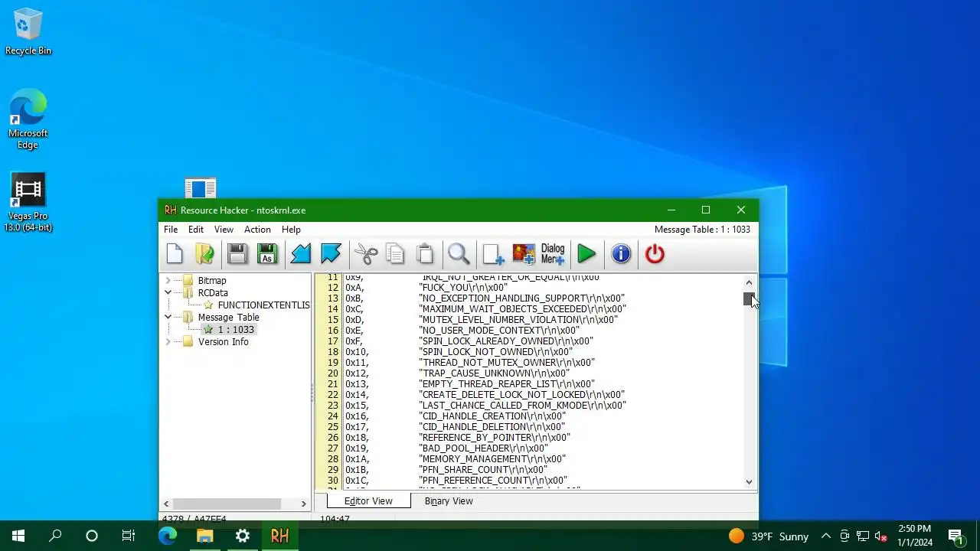Click the "MEMORY_MANAGEMENT" line in editor
This screenshot has width=980, height=551.
click(492, 459)
